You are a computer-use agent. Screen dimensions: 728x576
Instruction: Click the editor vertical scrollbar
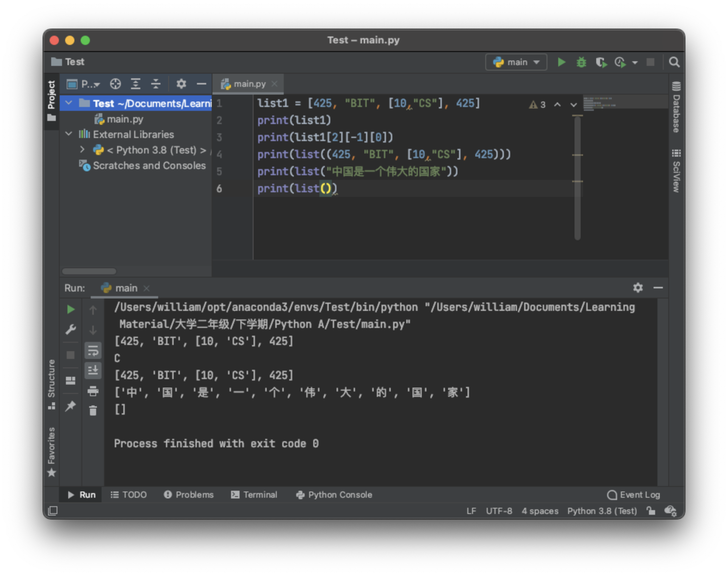tap(577, 178)
